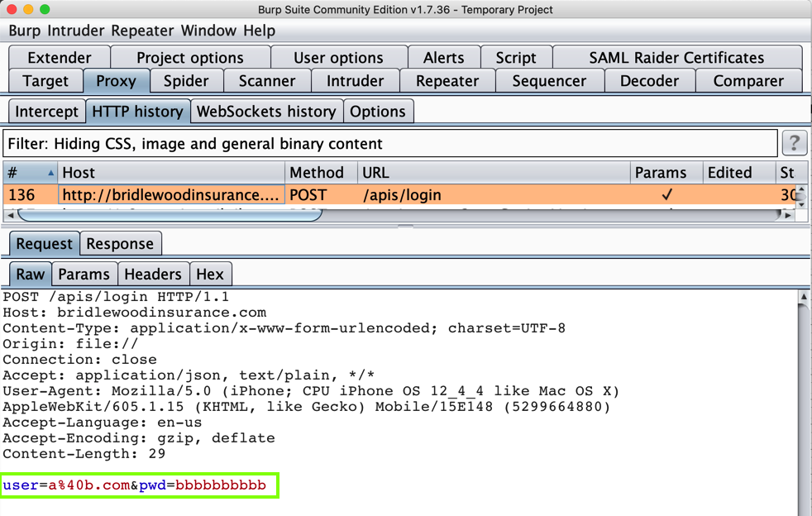The height and width of the screenshot is (516, 812).
Task: Show the Request tab
Action: click(45, 243)
